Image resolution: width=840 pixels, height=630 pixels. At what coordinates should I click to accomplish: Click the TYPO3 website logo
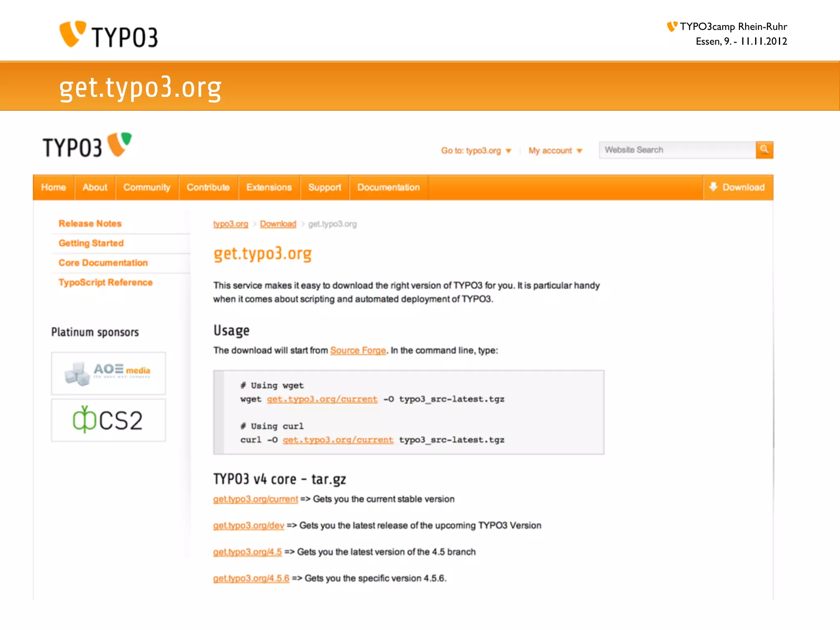[87, 146]
